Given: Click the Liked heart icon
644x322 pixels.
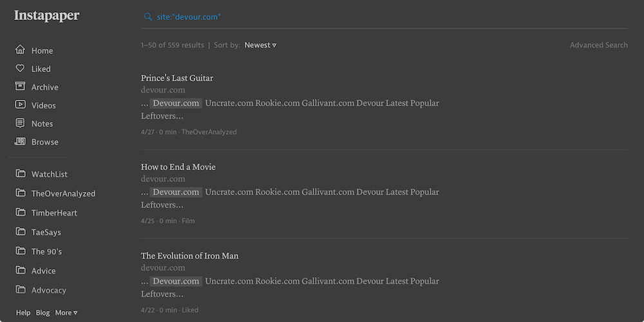Looking at the screenshot, I should tap(20, 68).
